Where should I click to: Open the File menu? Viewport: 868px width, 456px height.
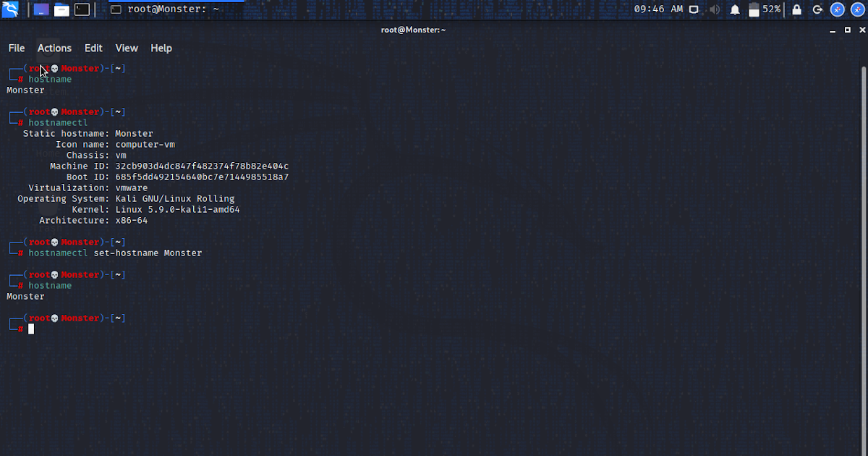tap(16, 48)
